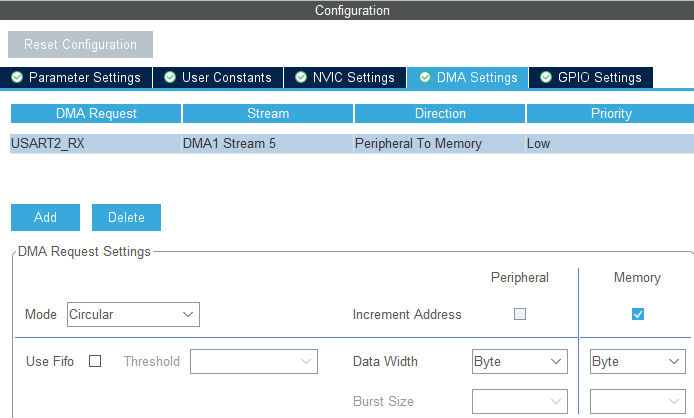Open the Threshold dropdown
This screenshot has height=418, width=694.
click(254, 361)
